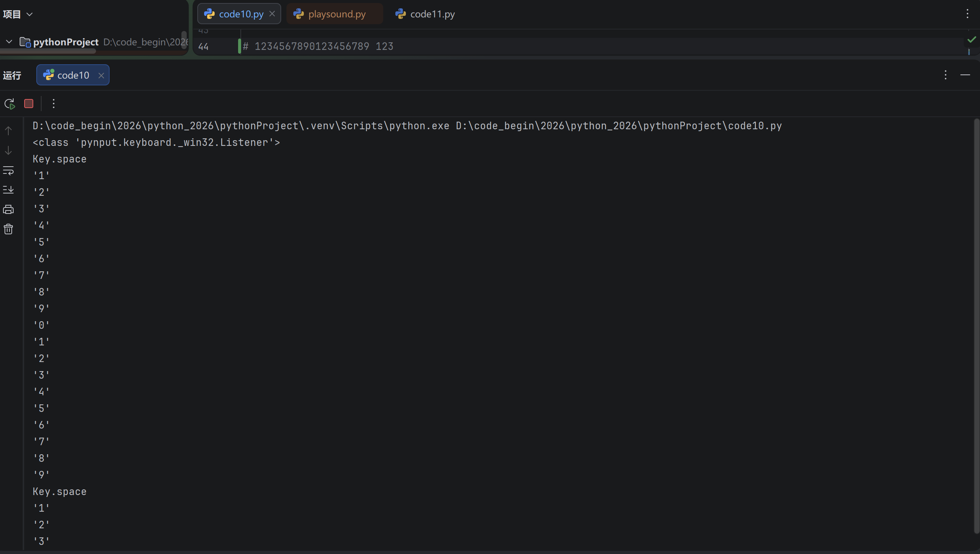Close the code10 run tab
The image size is (980, 554).
tap(101, 75)
